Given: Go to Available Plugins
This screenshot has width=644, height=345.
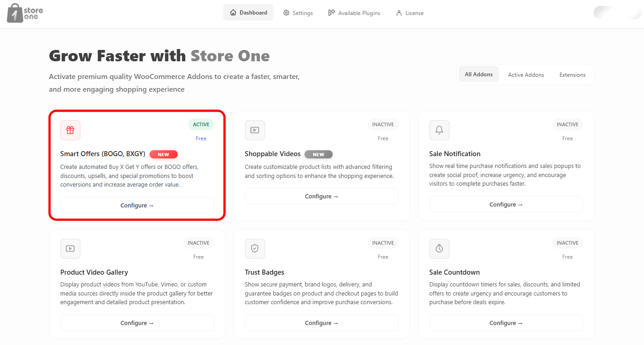Looking at the screenshot, I should tap(354, 13).
